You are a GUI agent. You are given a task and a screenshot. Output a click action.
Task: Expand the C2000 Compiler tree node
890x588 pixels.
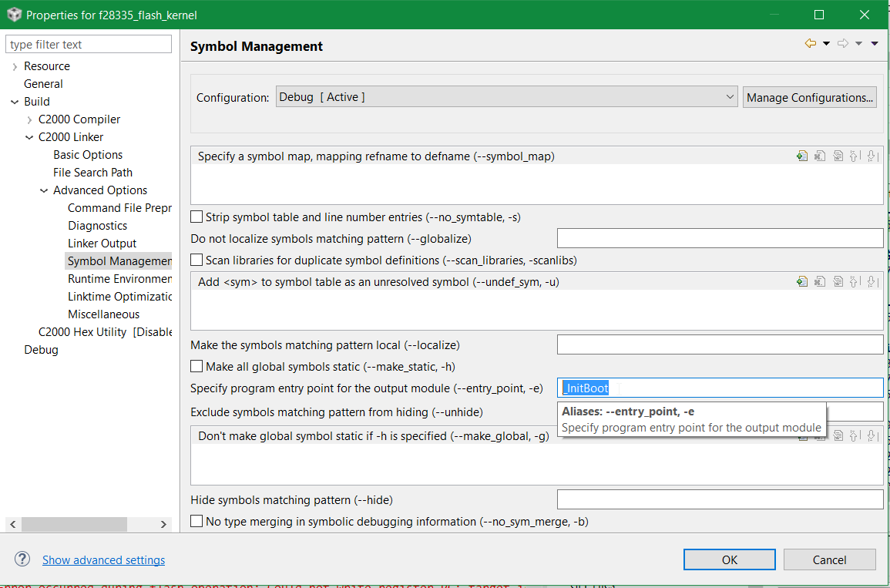29,119
